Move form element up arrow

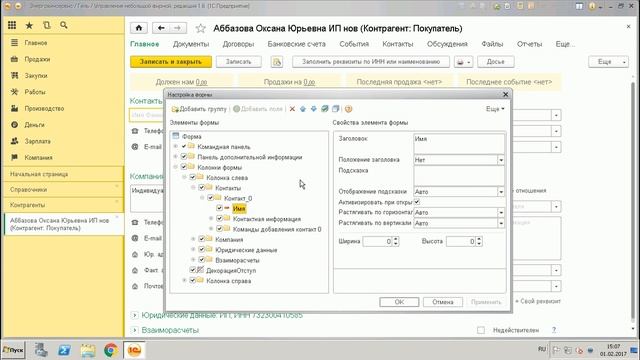click(x=303, y=109)
